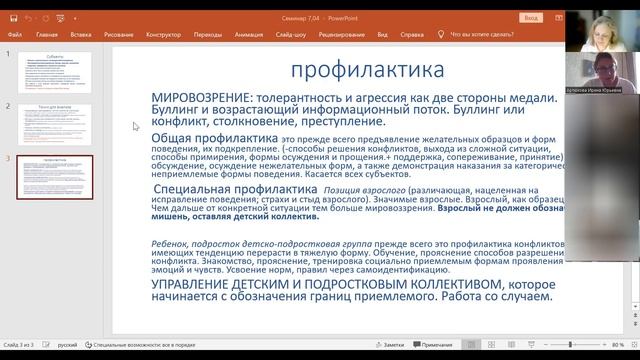The width and height of the screenshot is (640, 360).
Task: Open the undo history dropdown arrow
Action: click(x=36, y=18)
